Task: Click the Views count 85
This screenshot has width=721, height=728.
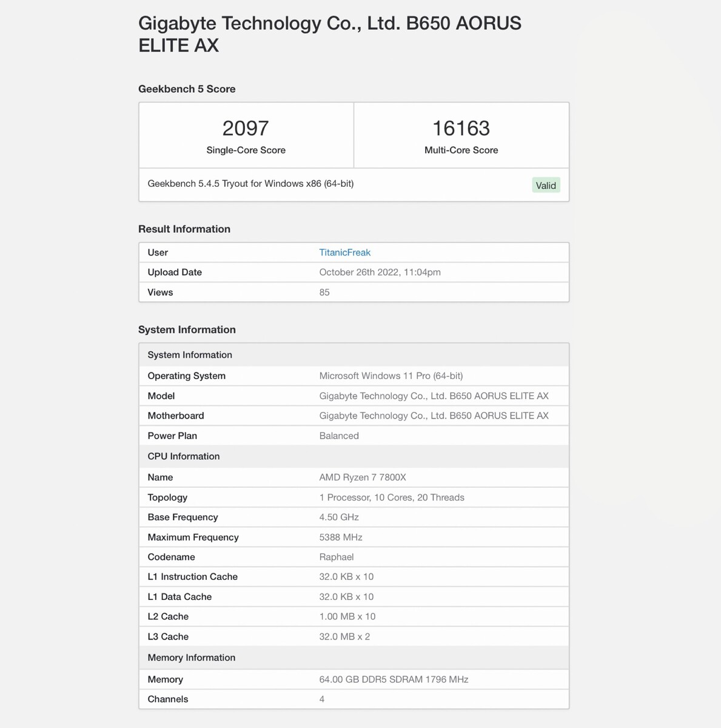Action: (324, 292)
